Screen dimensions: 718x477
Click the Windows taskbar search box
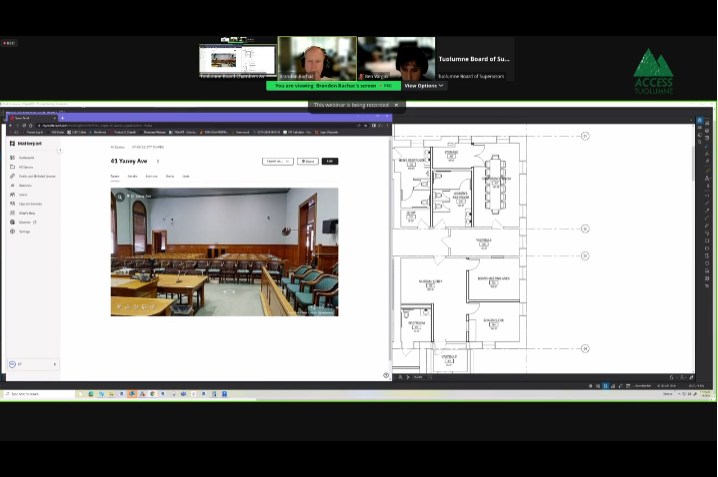40,394
